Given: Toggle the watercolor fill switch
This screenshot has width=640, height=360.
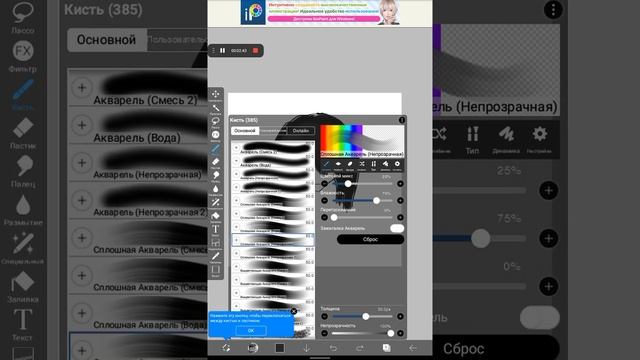Looking at the screenshot, I should pyautogui.click(x=397, y=229).
